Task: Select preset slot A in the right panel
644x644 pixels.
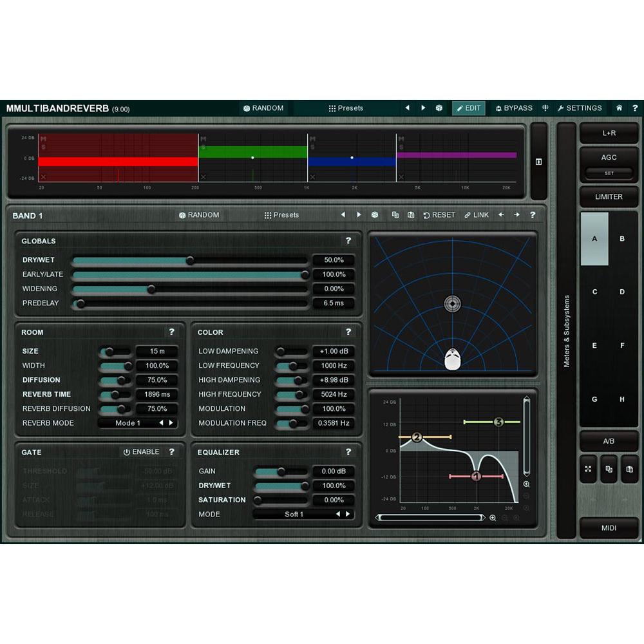Action: (594, 238)
